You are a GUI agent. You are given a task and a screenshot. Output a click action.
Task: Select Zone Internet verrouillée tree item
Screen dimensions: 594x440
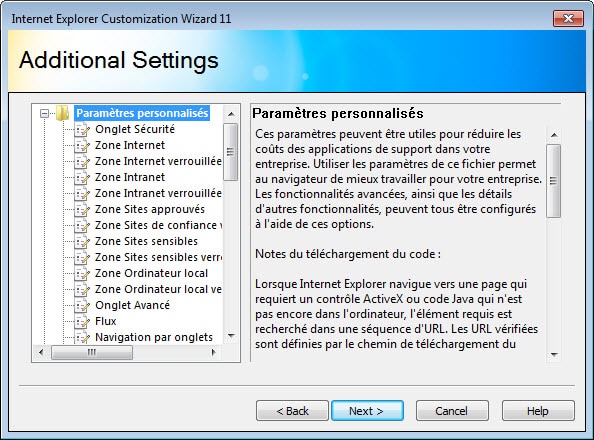point(158,161)
